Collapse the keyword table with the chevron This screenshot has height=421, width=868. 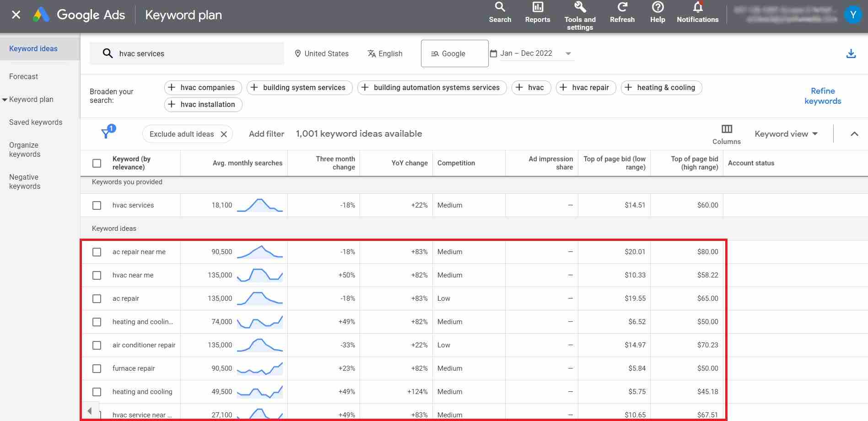(854, 133)
